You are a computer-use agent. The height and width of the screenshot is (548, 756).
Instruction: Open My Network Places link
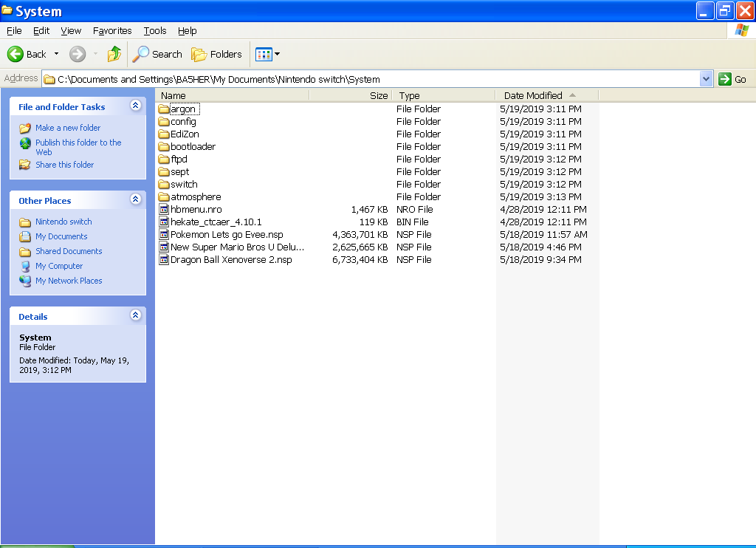click(x=69, y=280)
